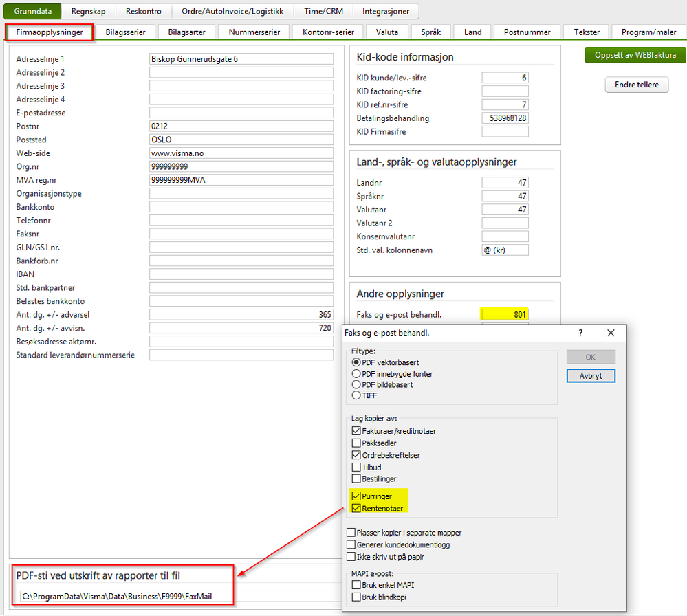This screenshot has width=687, height=616.
Task: Click the Web-side field
Action: [241, 153]
